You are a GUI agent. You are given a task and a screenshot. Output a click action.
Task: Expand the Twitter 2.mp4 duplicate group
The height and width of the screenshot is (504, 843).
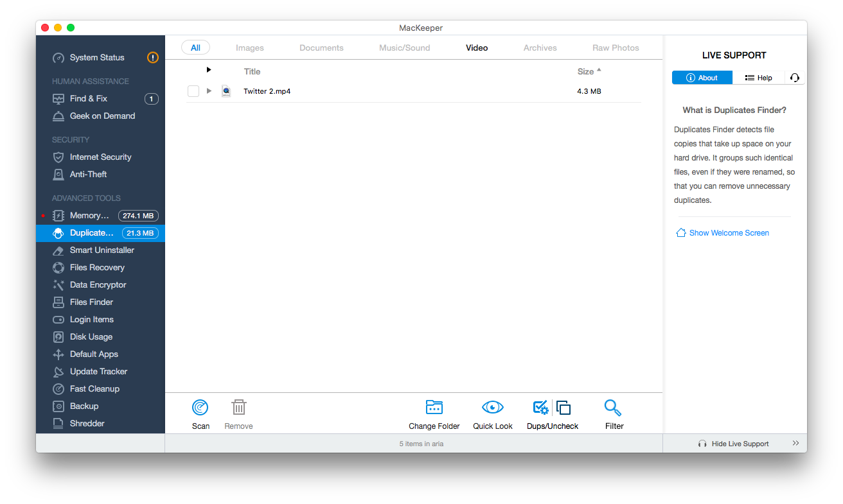(x=209, y=91)
